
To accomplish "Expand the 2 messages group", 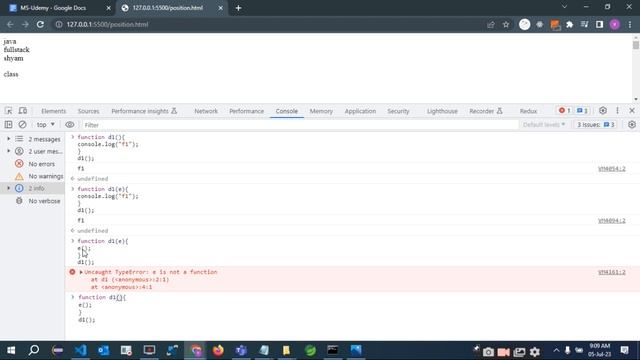I will point(9,139).
